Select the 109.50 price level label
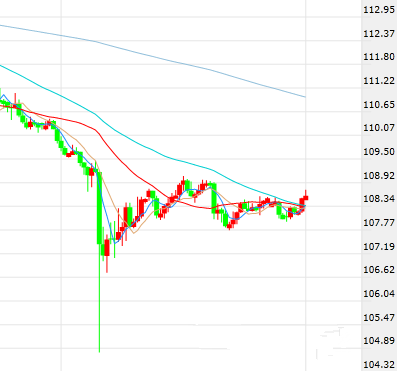The width and height of the screenshot is (397, 371). 379,152
